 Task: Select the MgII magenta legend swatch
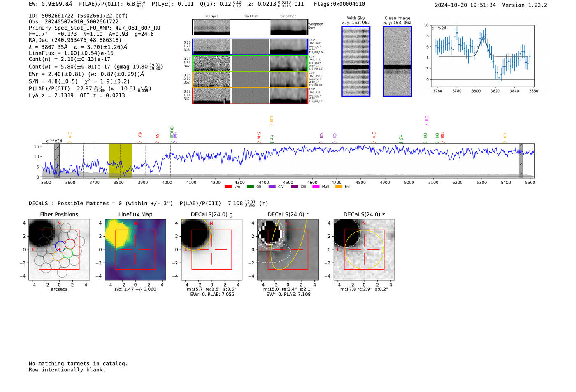pos(316,186)
